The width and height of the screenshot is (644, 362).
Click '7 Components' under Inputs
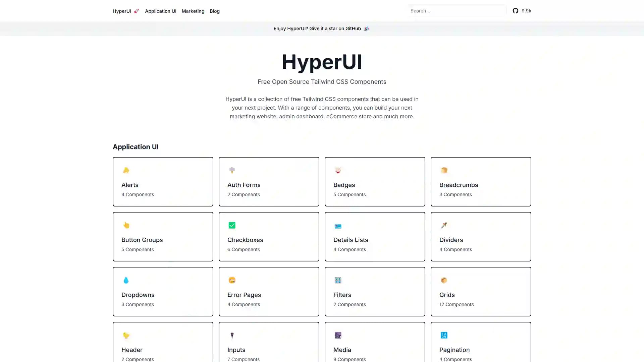point(244,359)
